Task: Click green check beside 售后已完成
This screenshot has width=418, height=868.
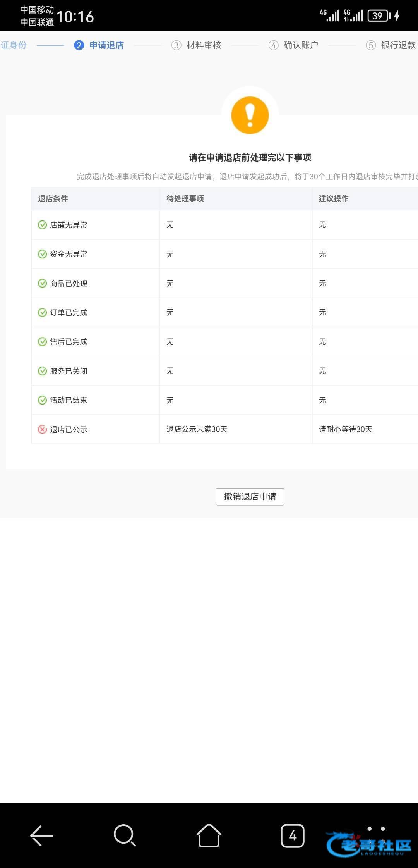Action: pos(42,342)
